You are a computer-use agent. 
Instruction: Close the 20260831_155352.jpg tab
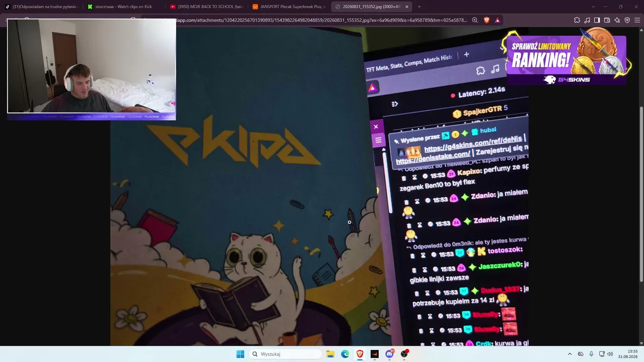[x=407, y=7]
